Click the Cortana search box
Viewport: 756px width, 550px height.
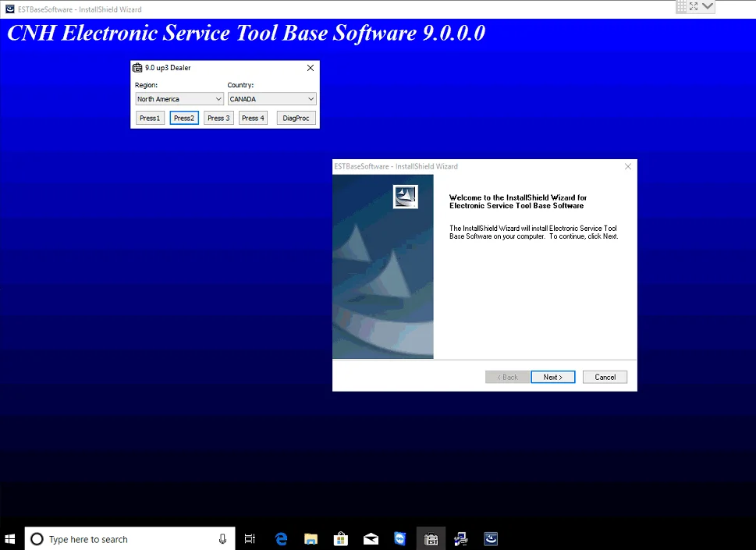[x=130, y=538]
